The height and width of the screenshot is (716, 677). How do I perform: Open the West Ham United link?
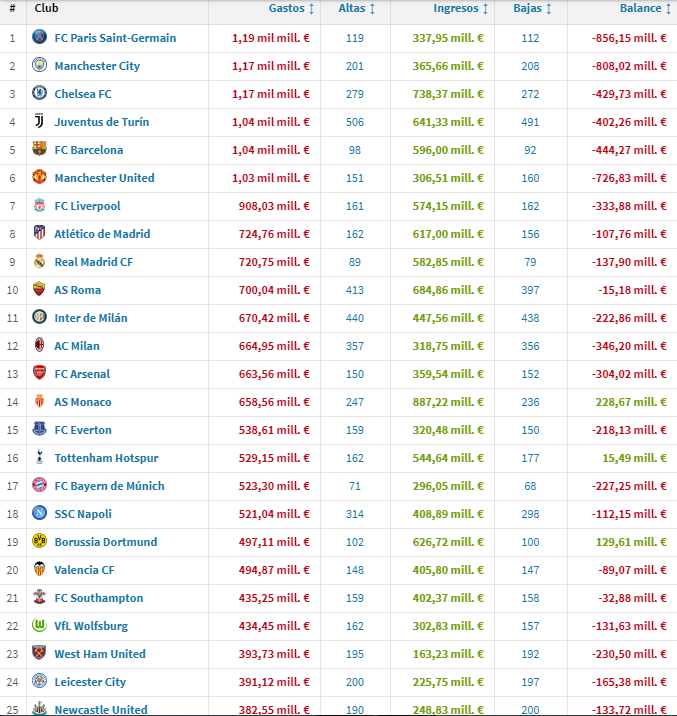click(x=100, y=654)
